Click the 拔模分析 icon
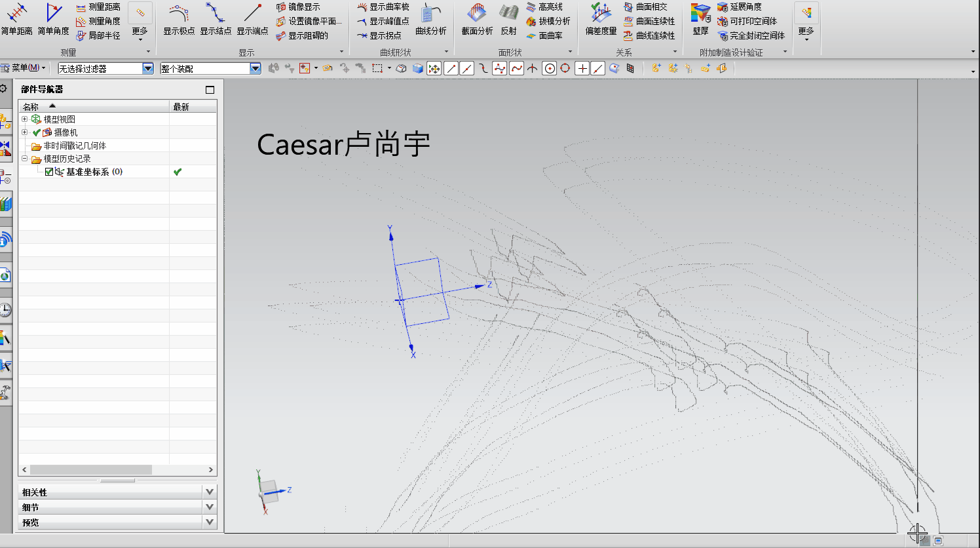The image size is (980, 548). coord(546,20)
